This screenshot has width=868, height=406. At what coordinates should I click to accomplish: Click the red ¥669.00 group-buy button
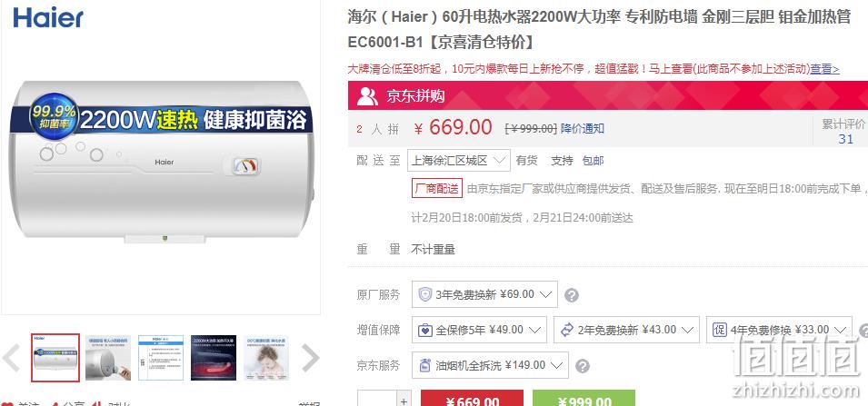(x=472, y=399)
